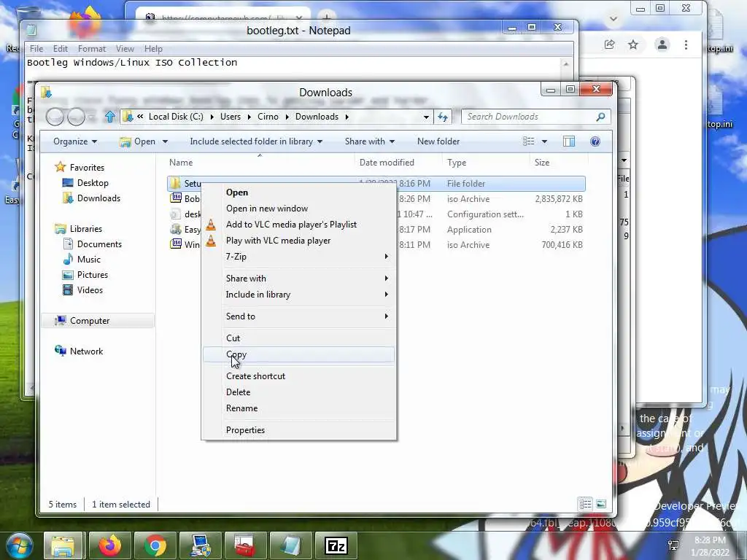Screen dimensions: 747x560
Task: Select Open in new window entry
Action: [298, 209]
